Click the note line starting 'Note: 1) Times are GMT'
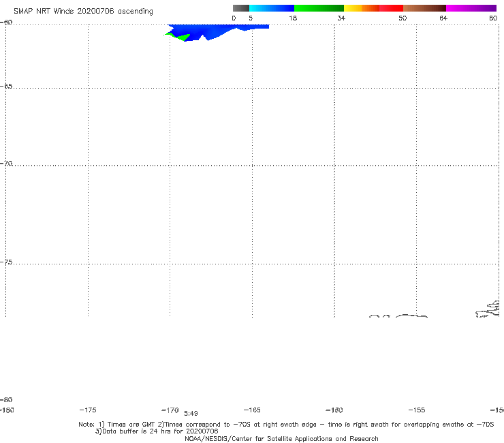The image size is (504, 443). pyautogui.click(x=286, y=425)
